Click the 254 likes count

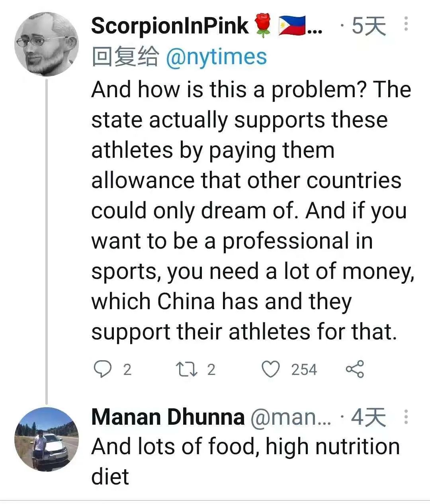[x=304, y=370]
